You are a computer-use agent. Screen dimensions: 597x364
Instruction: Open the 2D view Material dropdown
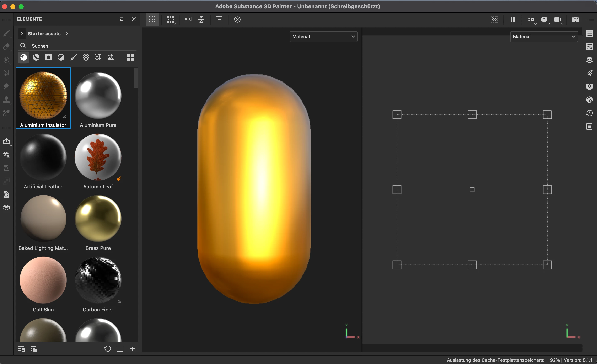(544, 37)
